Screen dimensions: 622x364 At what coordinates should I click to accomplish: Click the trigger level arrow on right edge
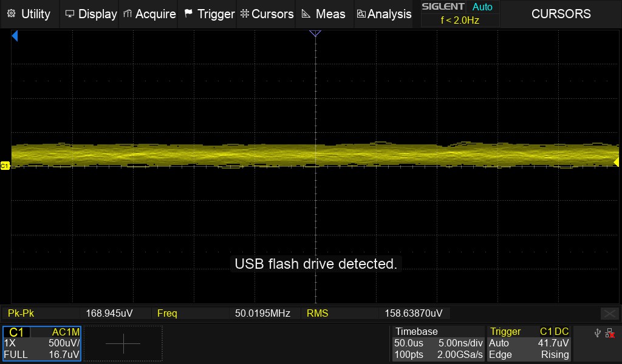tap(616, 162)
